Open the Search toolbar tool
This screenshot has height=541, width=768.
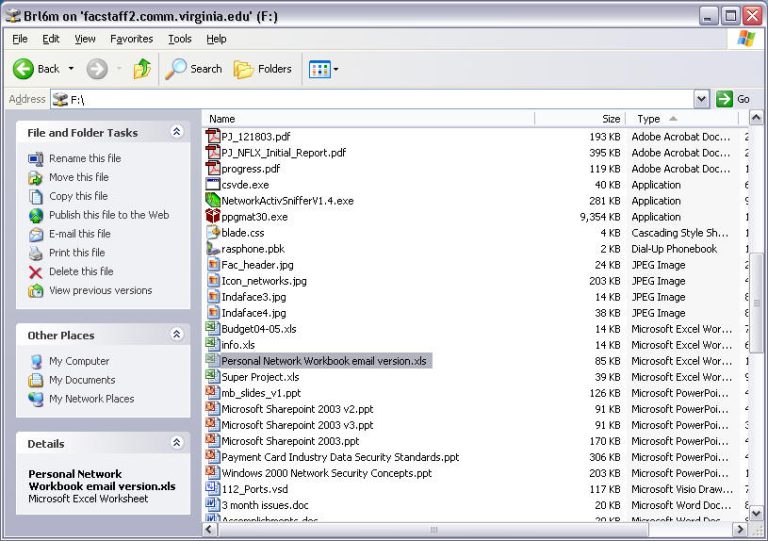193,69
